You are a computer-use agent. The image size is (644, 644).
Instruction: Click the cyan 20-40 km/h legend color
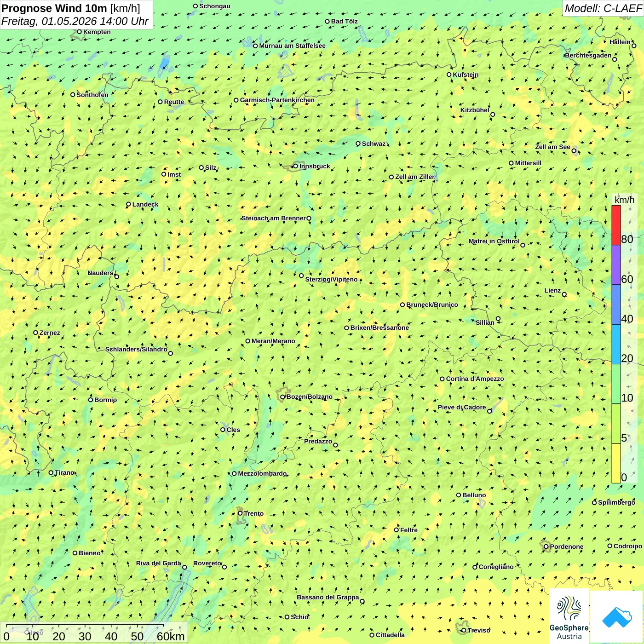point(616,344)
